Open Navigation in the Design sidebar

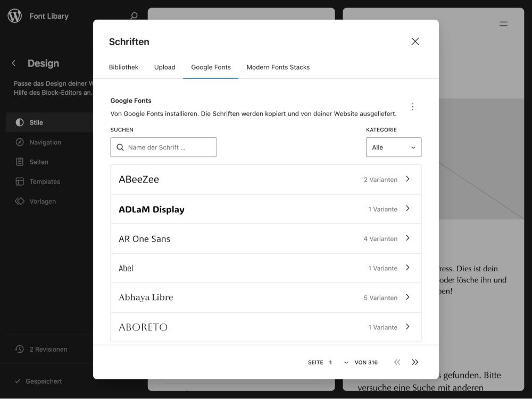click(45, 142)
